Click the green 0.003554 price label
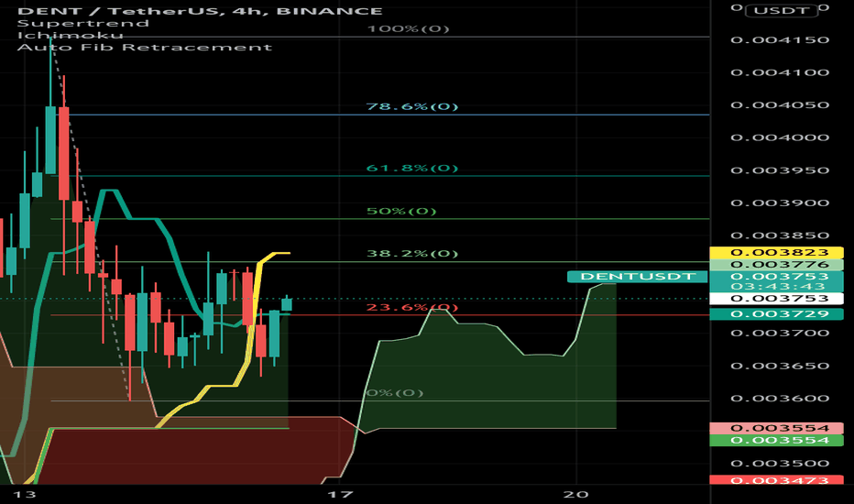This screenshot has width=854, height=504. coord(777,440)
